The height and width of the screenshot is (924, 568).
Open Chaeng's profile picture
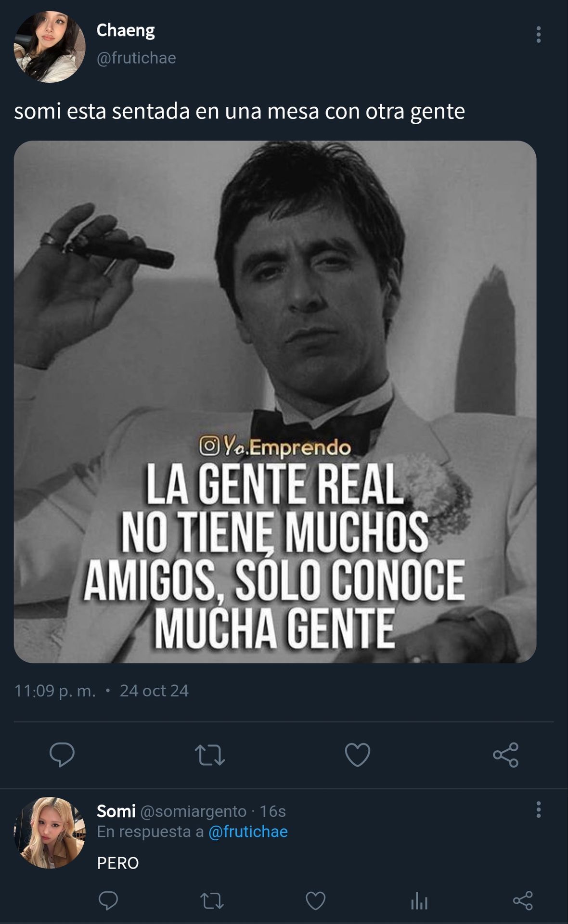click(x=50, y=47)
